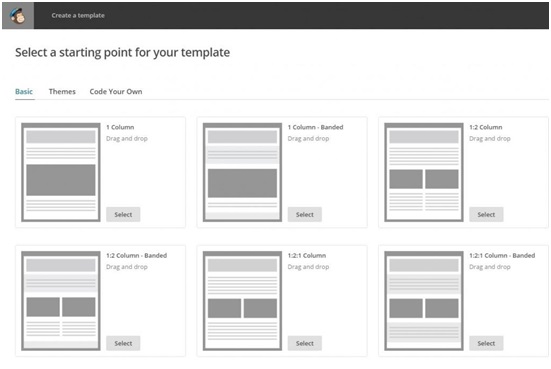Select the 1 Column - Banded template button

coord(305,214)
